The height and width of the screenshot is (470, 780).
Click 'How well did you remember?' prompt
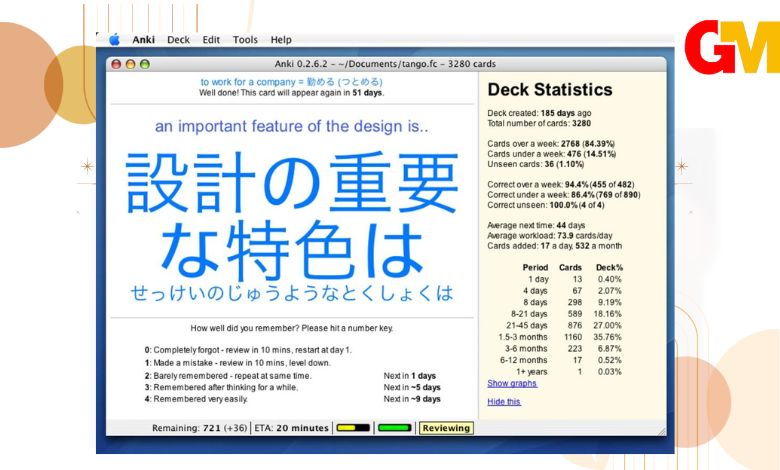coord(292,328)
